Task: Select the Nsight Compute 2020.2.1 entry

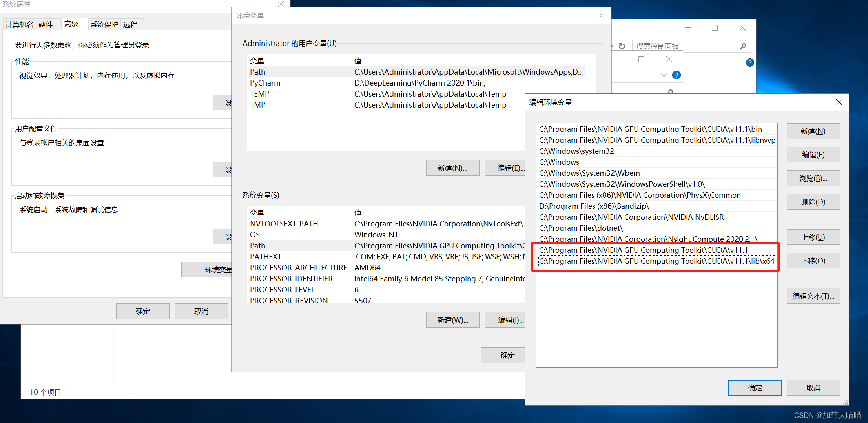Action: 656,239
